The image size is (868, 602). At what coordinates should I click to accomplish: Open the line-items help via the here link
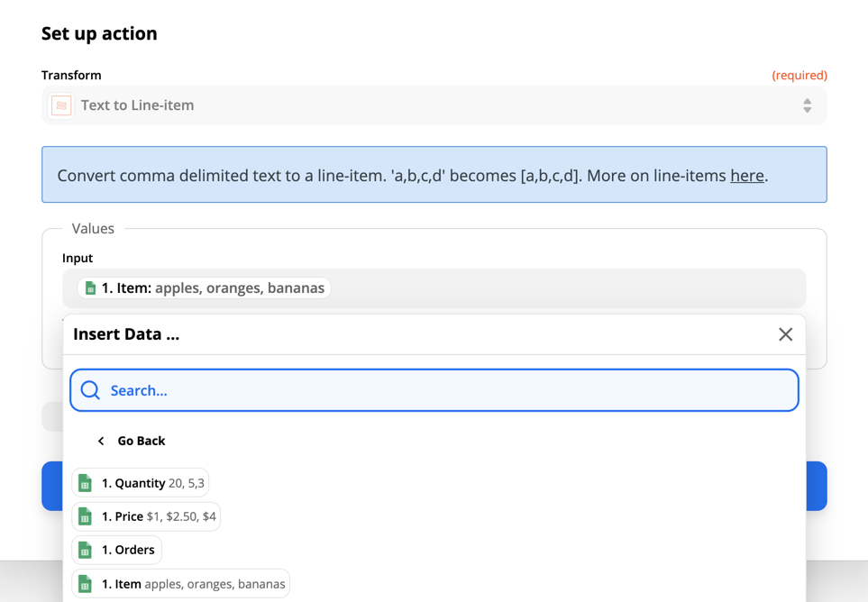pos(746,176)
